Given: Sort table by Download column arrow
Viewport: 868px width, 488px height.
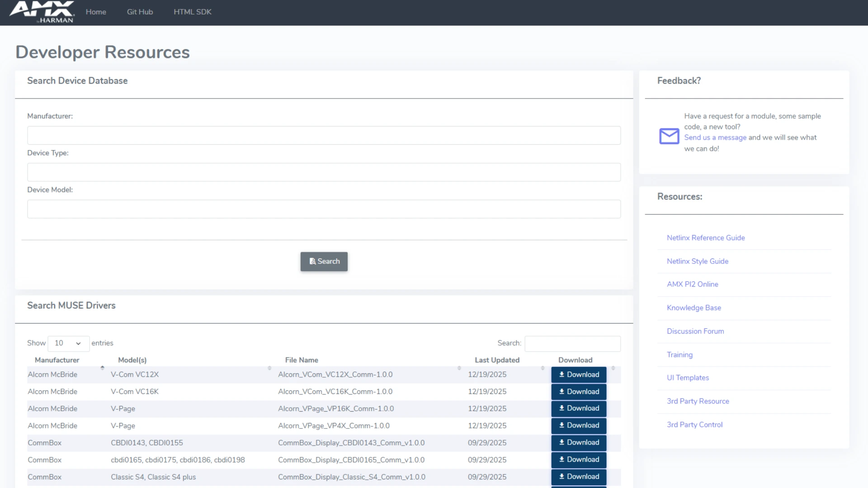Looking at the screenshot, I should point(613,368).
